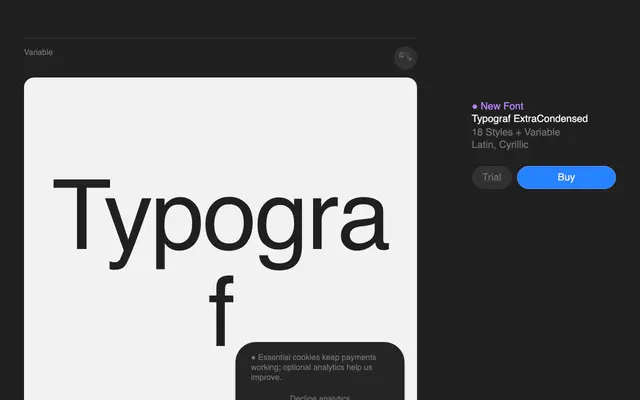Click the blue Buy button
Image resolution: width=640 pixels, height=400 pixels.
pos(566,177)
